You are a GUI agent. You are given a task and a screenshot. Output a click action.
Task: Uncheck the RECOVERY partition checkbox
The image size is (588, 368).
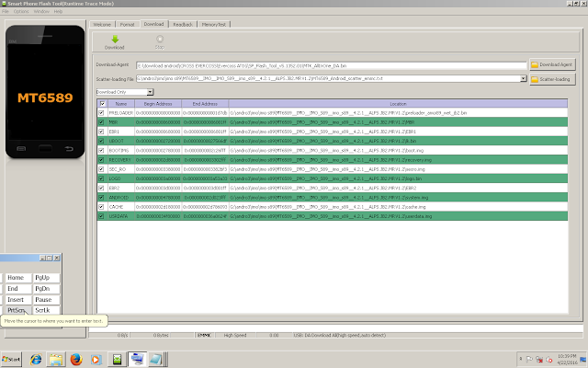[x=101, y=159]
